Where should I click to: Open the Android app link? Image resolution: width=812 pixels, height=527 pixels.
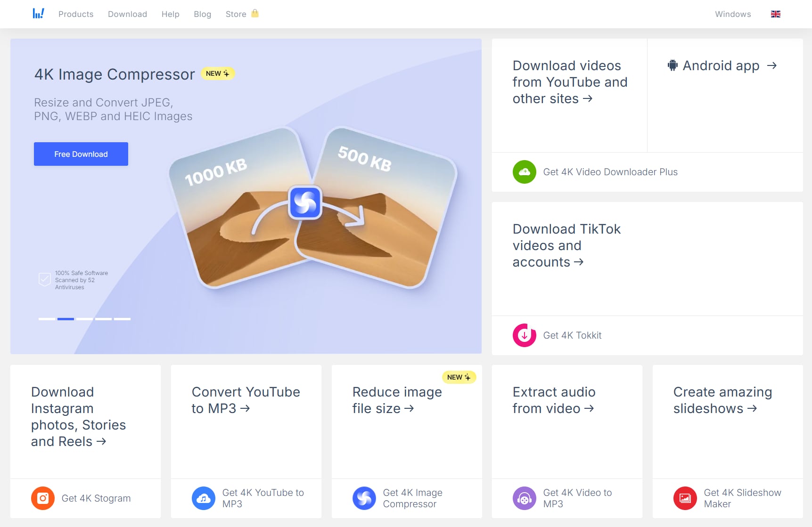(x=721, y=65)
